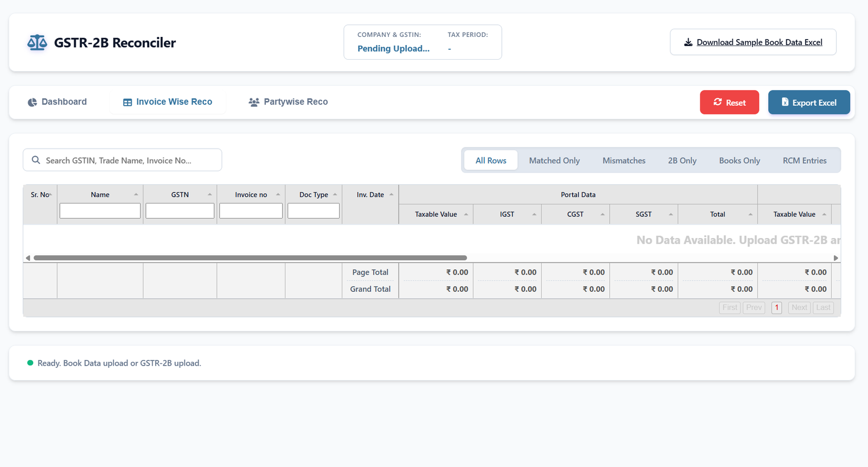
Task: Click the download icon in Download Sample button
Action: 688,42
